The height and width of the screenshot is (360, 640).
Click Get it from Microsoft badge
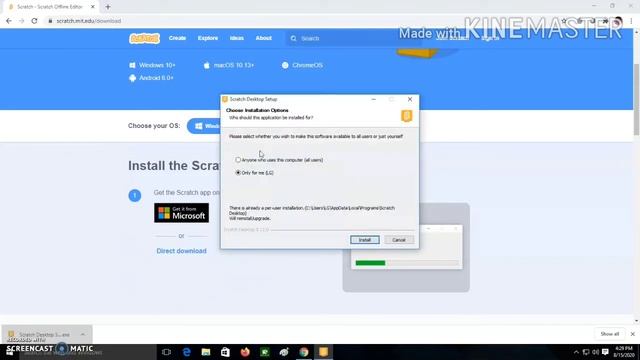pyautogui.click(x=181, y=213)
